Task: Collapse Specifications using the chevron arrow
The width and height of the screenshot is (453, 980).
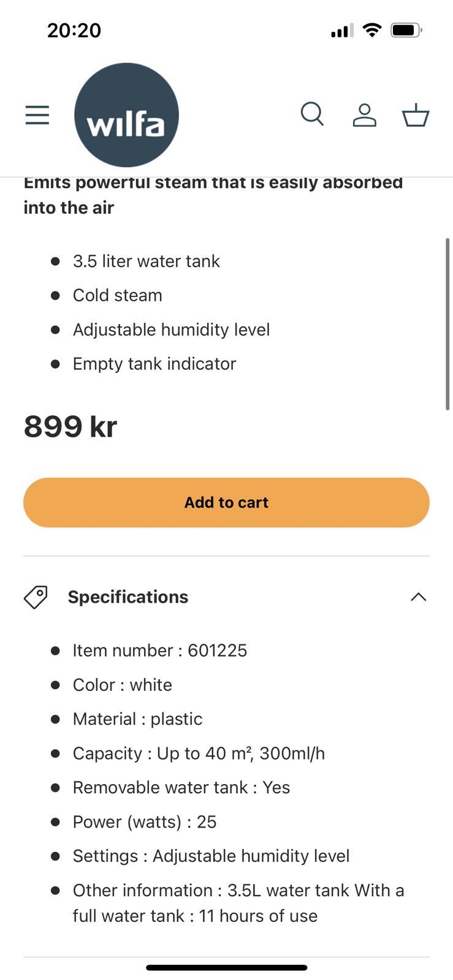Action: click(418, 597)
